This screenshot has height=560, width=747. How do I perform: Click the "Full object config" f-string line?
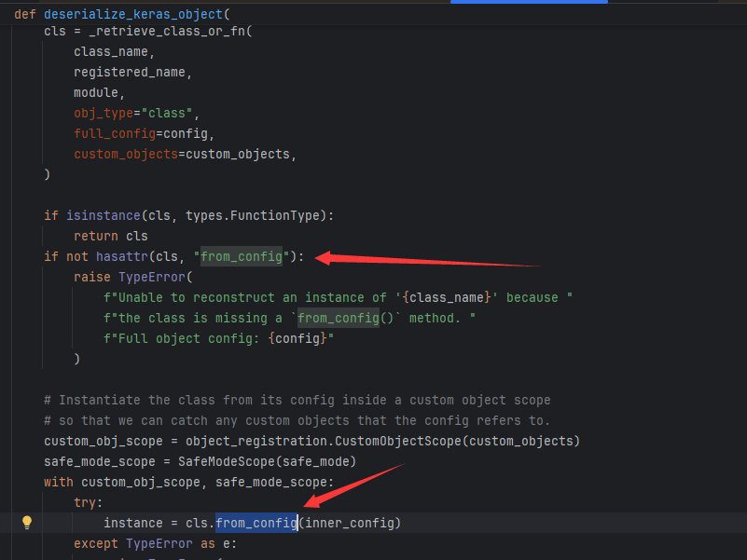pyautogui.click(x=218, y=338)
